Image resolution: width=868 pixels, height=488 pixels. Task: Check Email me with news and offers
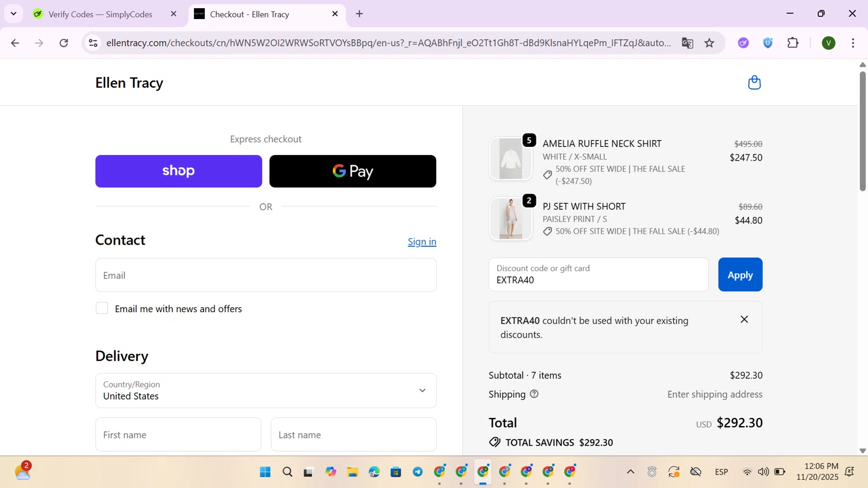[102, 308]
